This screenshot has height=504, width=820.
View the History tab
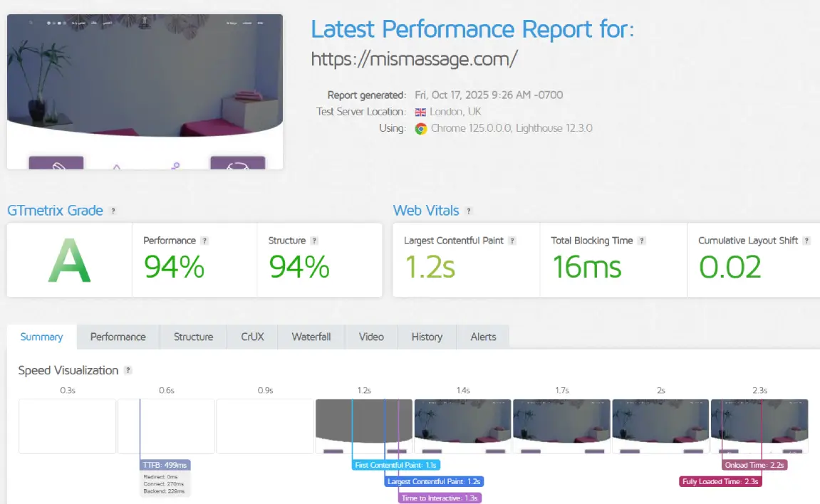(x=427, y=337)
